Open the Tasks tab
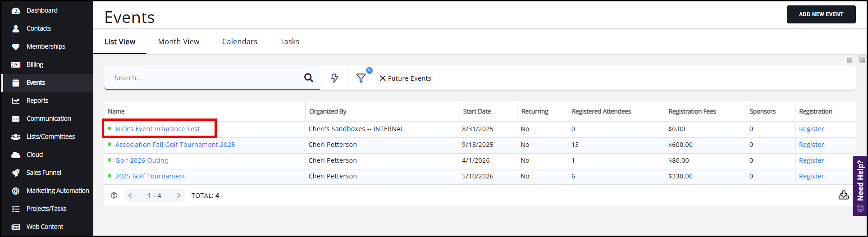The height and width of the screenshot is (237, 868). (x=289, y=41)
